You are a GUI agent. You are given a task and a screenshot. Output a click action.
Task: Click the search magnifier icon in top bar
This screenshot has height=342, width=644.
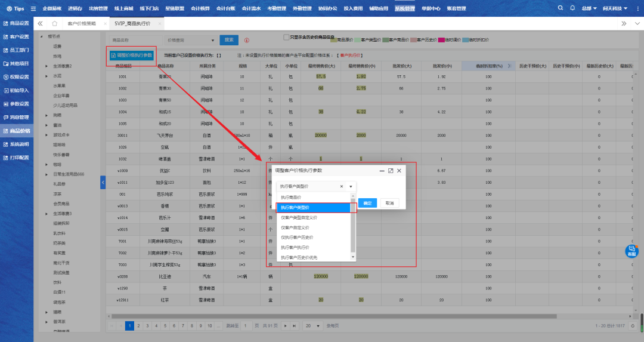point(560,8)
